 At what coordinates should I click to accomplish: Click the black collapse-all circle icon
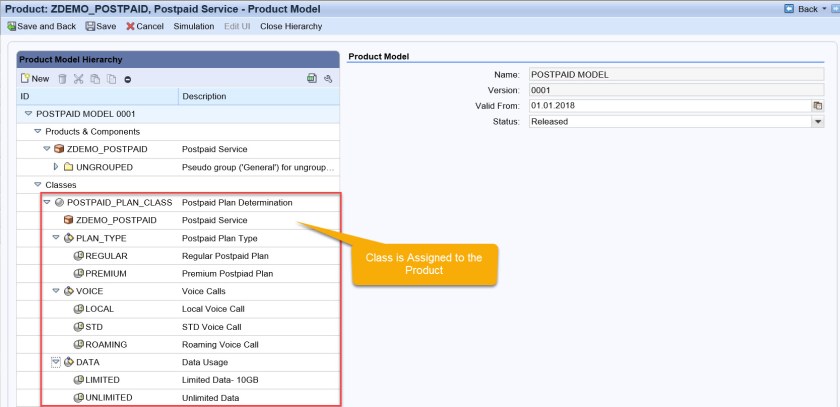click(x=128, y=79)
